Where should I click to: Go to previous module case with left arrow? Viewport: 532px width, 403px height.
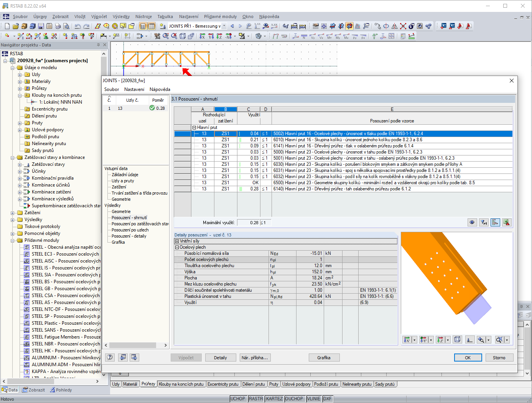click(x=232, y=26)
